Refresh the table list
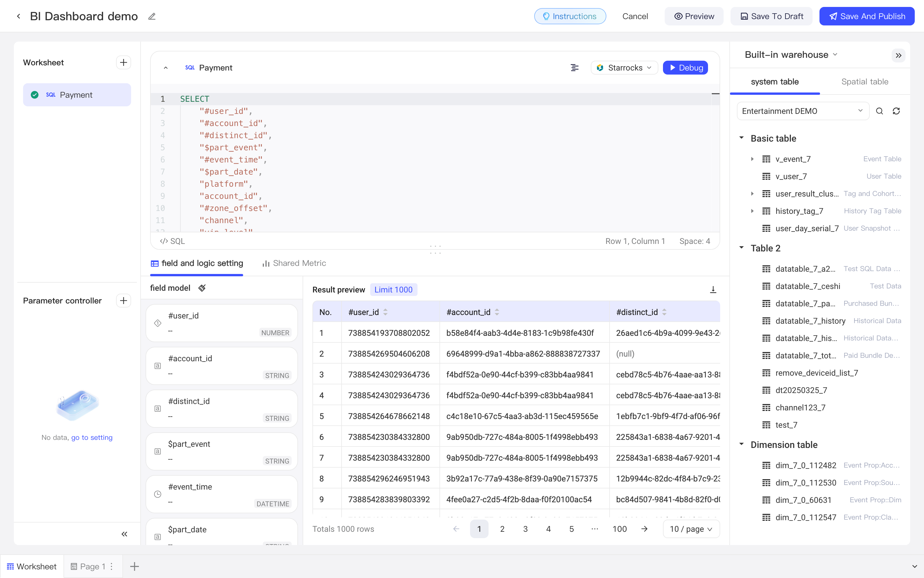This screenshot has width=924, height=578. tap(896, 111)
